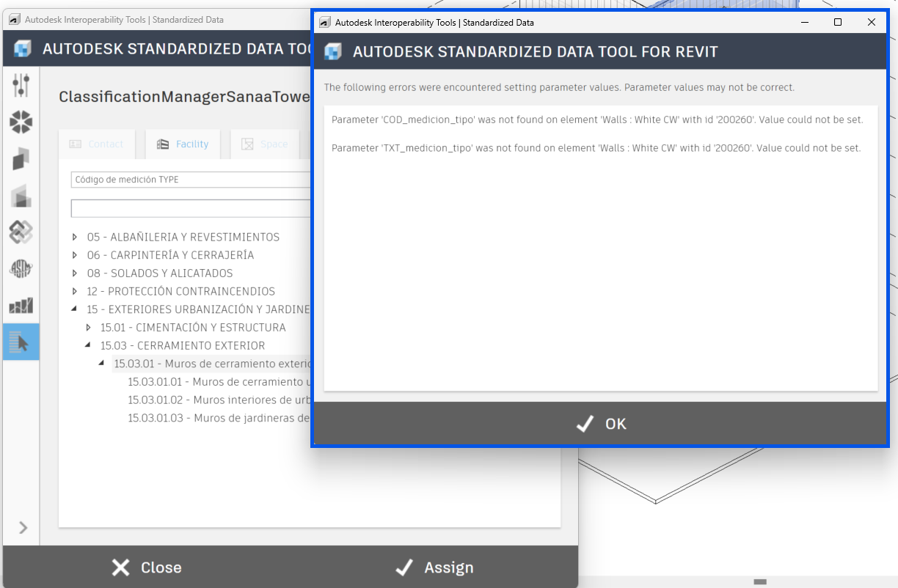
Task: Expand sidebar with bottom chevron arrow
Action: [x=23, y=527]
